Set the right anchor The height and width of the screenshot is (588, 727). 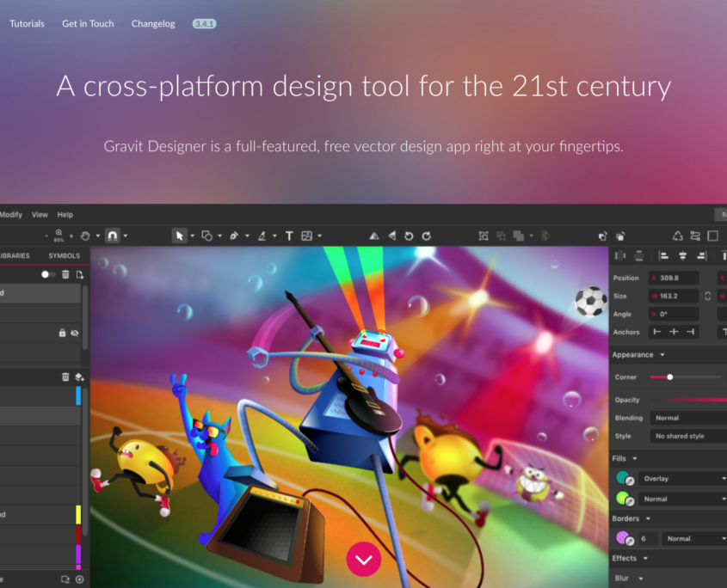(691, 332)
